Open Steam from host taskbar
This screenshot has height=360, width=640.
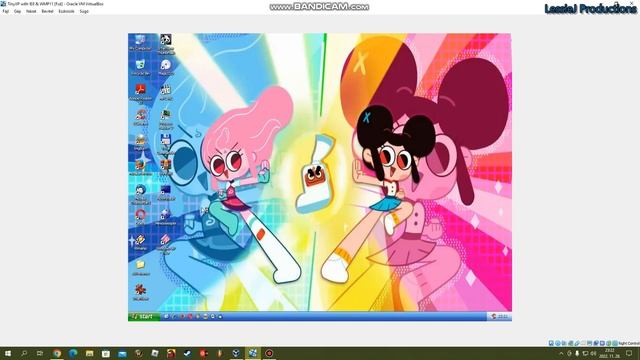coord(187,353)
